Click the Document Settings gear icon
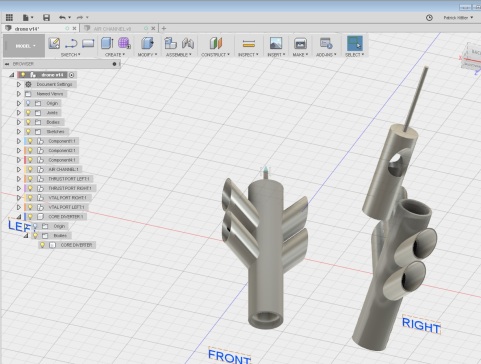Screen dimensions: 481x364 click(29, 84)
